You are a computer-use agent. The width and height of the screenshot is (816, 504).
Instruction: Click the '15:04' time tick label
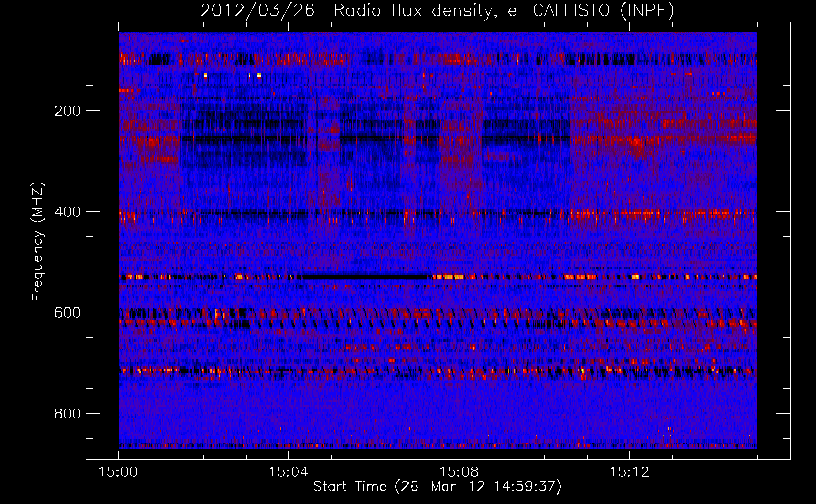288,472
